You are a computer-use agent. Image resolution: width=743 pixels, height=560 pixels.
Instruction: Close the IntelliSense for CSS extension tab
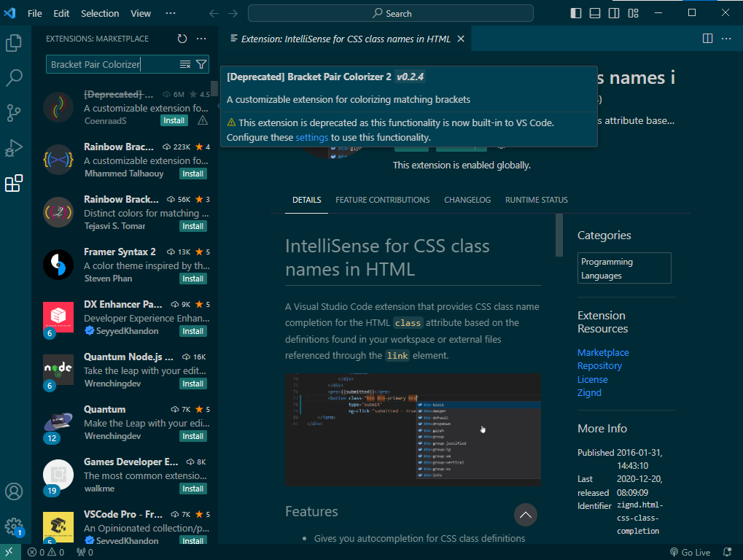[x=461, y=39]
